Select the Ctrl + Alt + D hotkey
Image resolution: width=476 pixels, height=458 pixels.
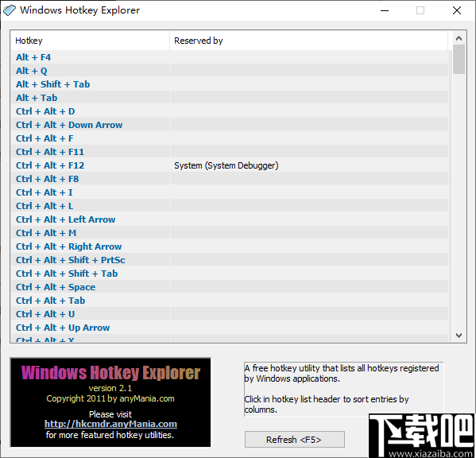click(231, 111)
